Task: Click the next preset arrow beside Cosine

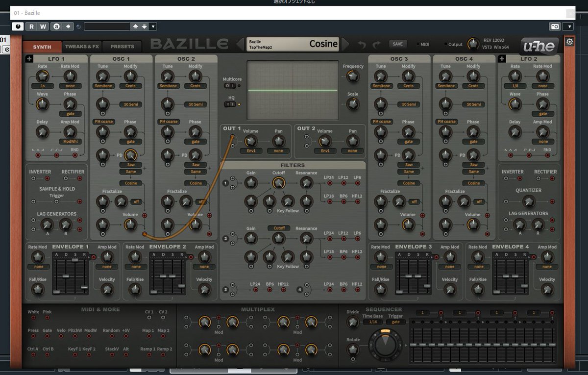Action: [x=346, y=44]
